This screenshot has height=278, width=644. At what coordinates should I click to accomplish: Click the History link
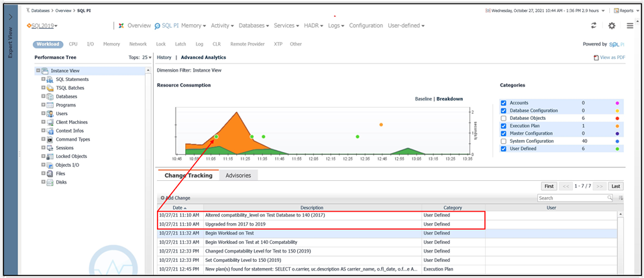click(164, 58)
